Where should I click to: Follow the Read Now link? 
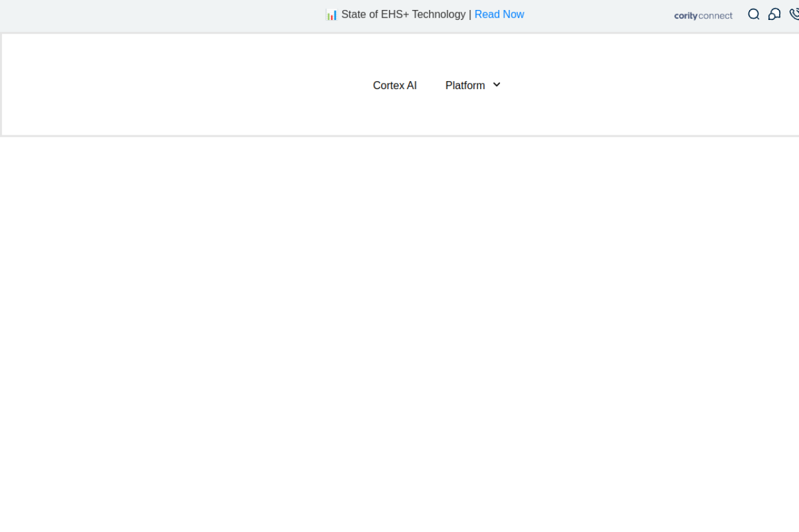(499, 14)
